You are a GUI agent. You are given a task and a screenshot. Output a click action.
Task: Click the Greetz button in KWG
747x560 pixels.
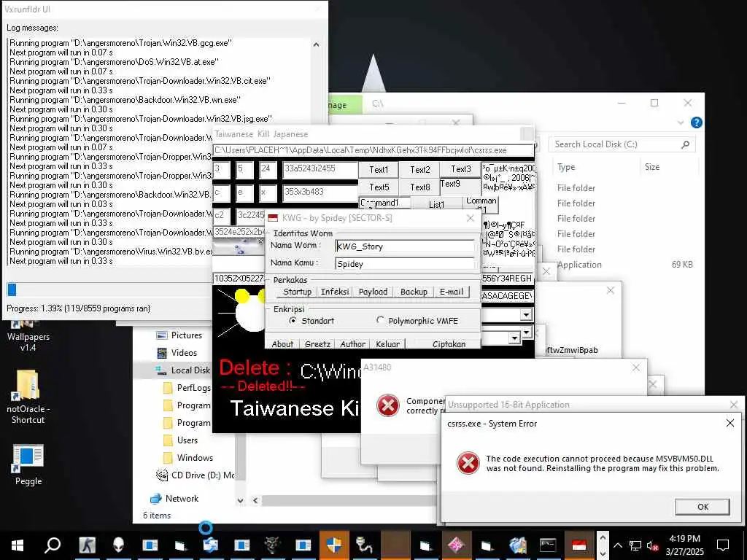tap(317, 344)
